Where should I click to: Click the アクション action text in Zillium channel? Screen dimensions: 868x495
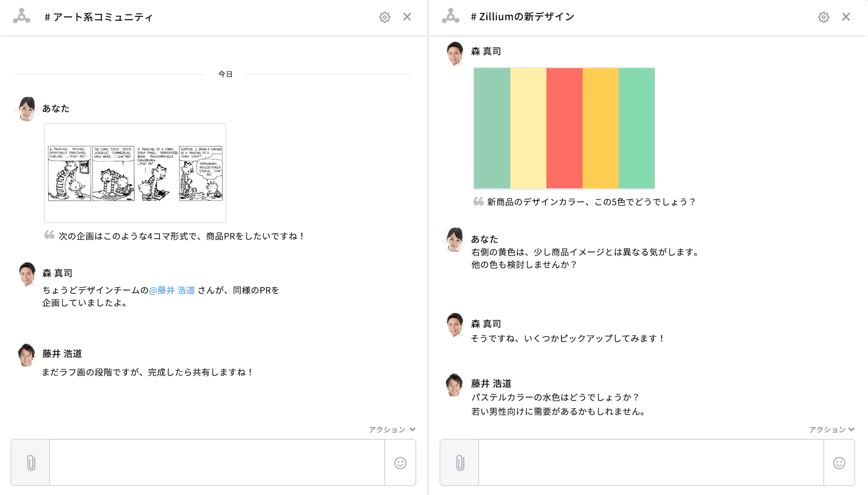827,429
